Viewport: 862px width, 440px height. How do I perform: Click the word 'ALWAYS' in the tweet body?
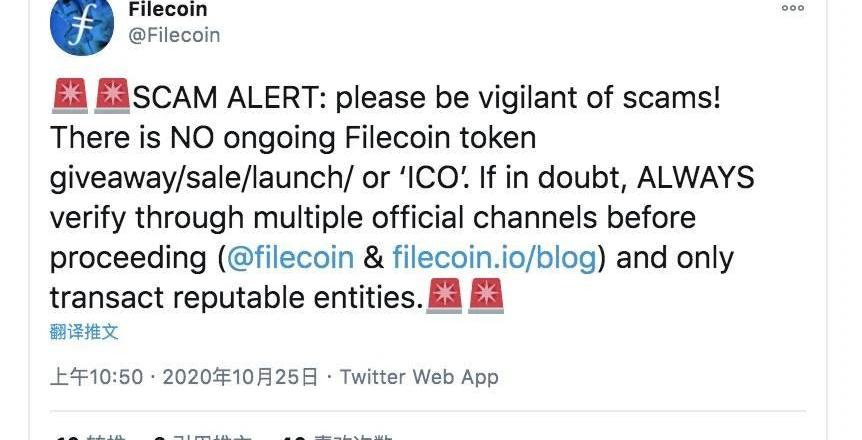click(x=696, y=178)
